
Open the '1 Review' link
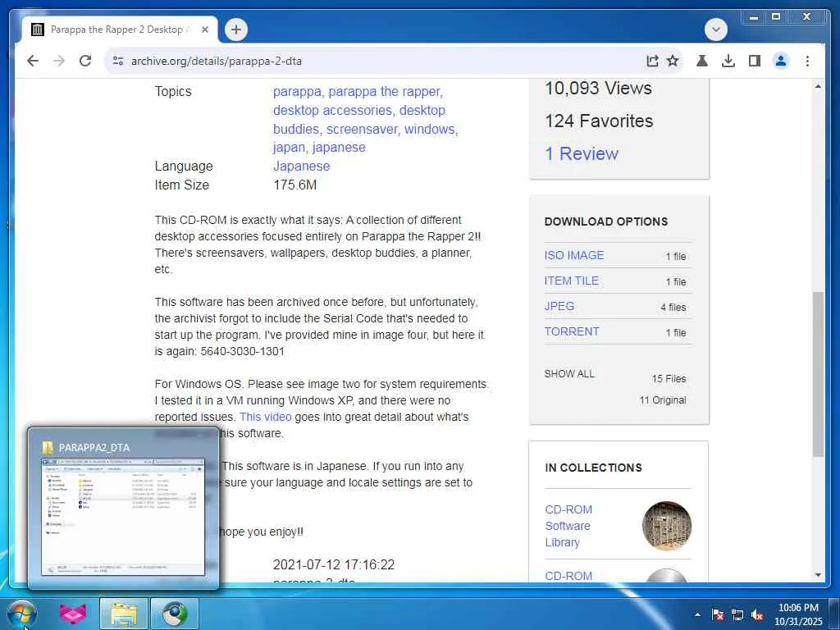point(582,153)
